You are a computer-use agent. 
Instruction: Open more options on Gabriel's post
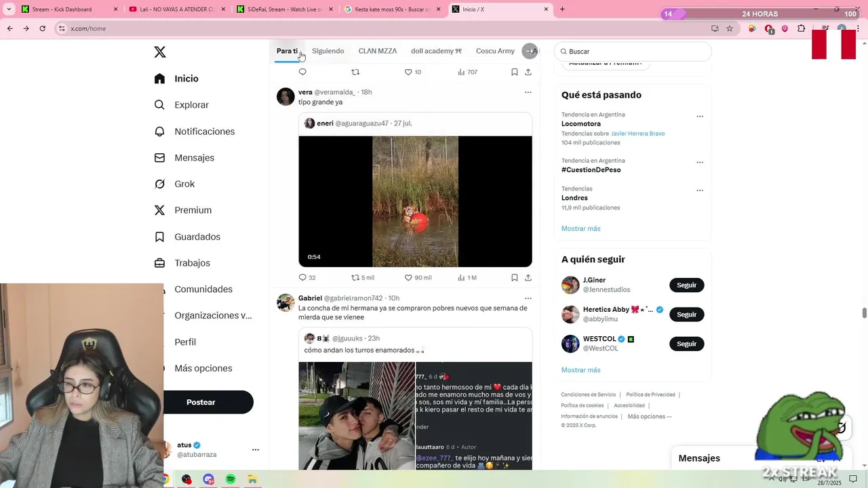[x=528, y=298]
